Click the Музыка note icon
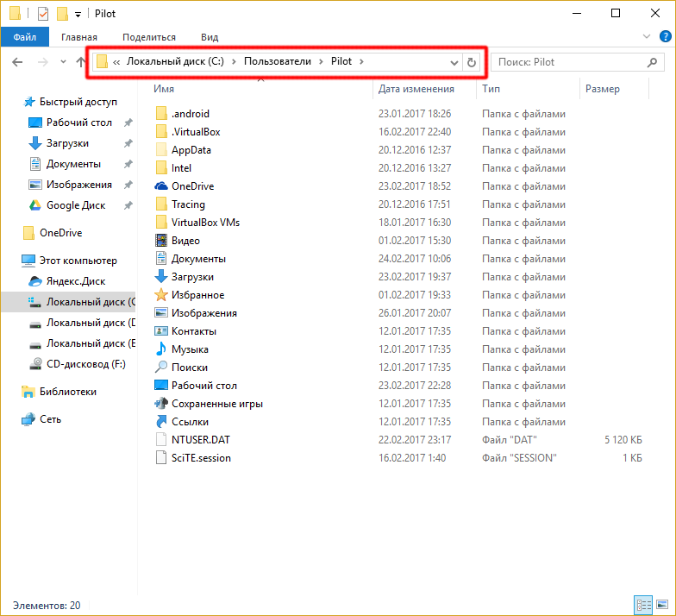 click(160, 349)
